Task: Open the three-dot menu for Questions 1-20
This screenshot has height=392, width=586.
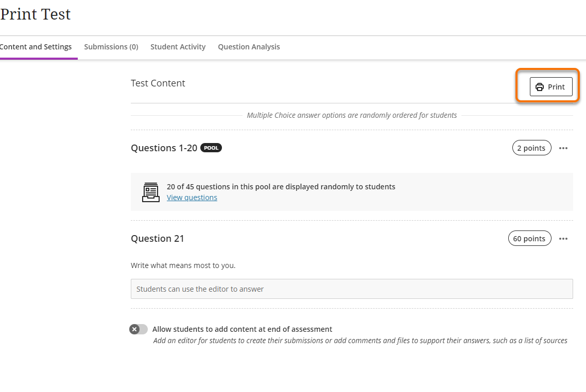Action: (563, 148)
